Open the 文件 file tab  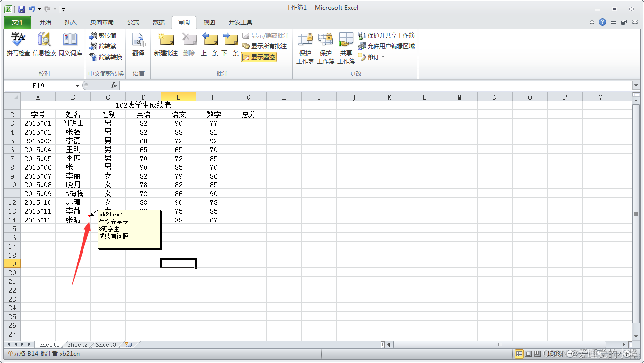coord(18,22)
